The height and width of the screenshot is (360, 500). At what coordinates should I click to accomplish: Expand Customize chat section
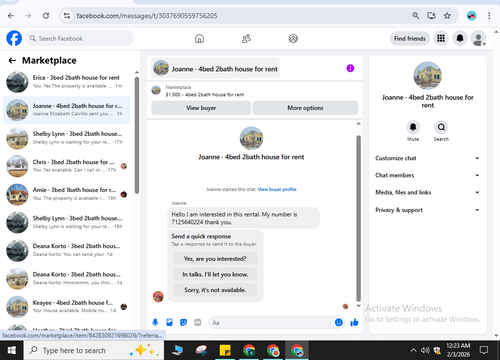427,158
